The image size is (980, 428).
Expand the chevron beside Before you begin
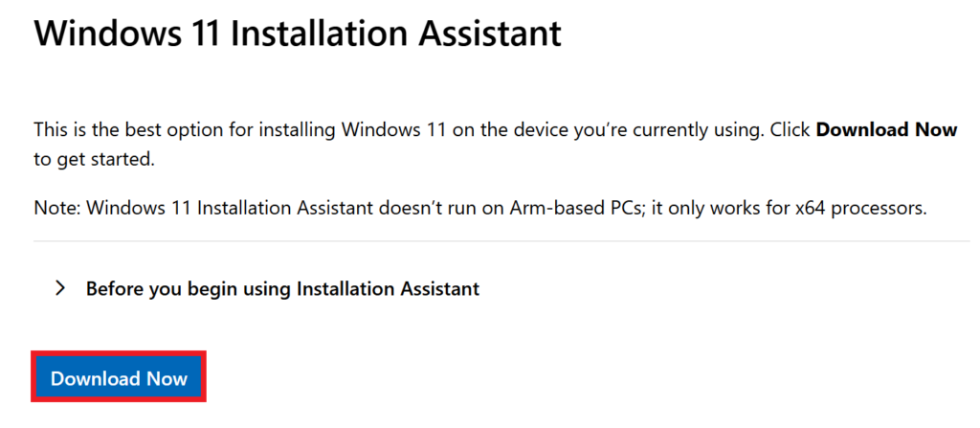60,288
